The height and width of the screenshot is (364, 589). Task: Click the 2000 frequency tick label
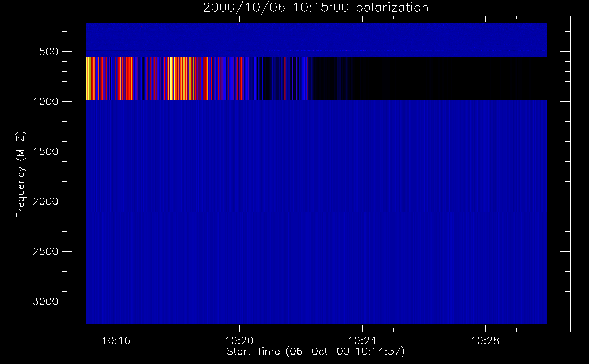[x=46, y=201]
